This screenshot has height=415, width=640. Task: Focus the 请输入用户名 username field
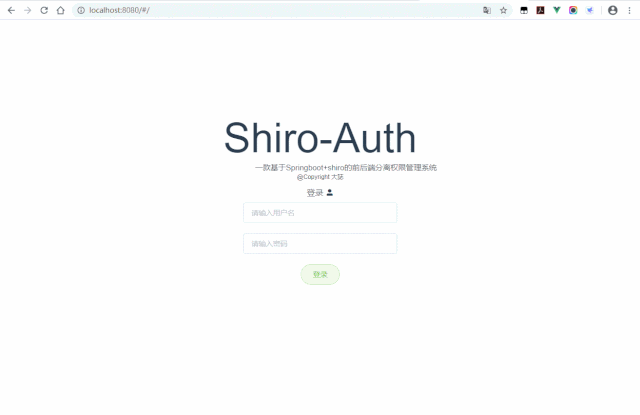pyautogui.click(x=320, y=213)
